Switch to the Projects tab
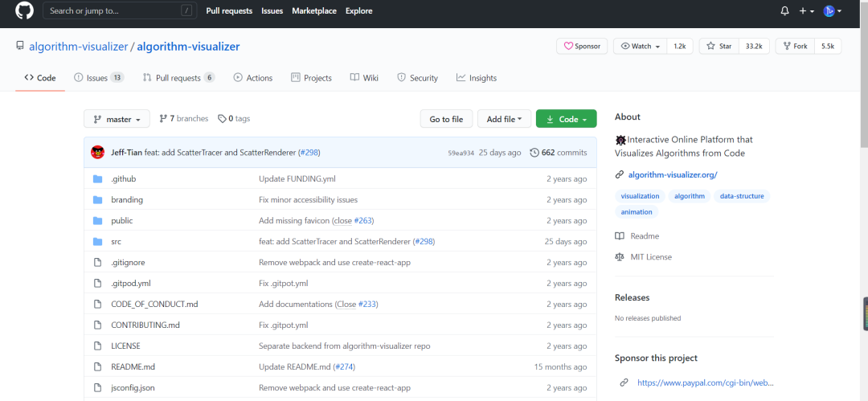 [311, 78]
